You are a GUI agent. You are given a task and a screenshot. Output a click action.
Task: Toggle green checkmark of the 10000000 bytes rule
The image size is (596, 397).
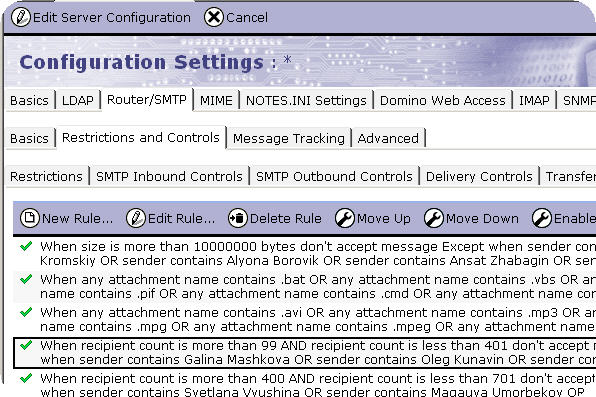click(x=26, y=246)
